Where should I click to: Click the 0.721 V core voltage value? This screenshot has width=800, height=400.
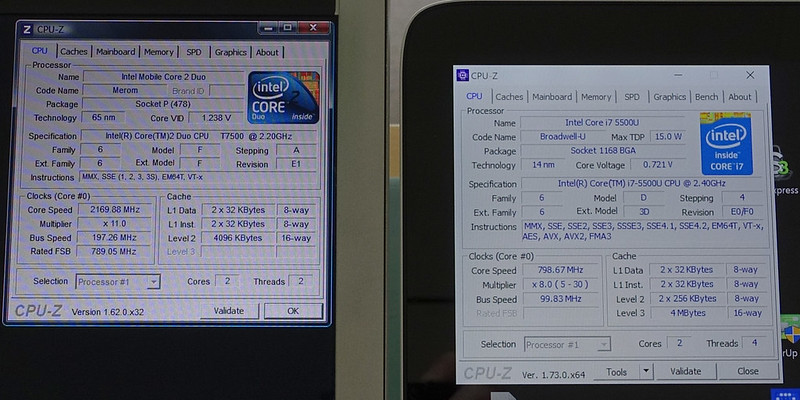pos(657,165)
